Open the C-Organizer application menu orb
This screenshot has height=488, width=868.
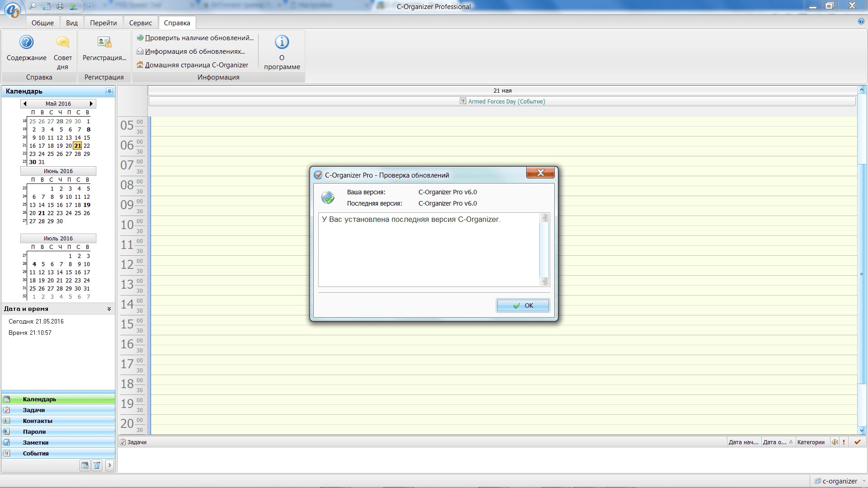pyautogui.click(x=13, y=9)
